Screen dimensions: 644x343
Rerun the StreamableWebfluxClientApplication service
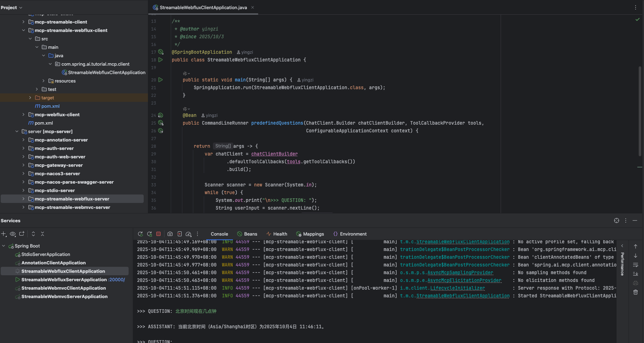(140, 233)
